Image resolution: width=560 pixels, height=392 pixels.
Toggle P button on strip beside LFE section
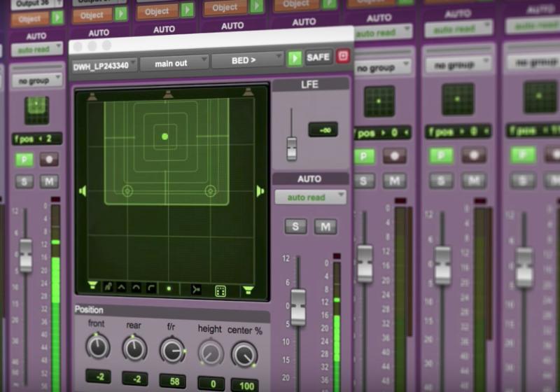coord(363,156)
